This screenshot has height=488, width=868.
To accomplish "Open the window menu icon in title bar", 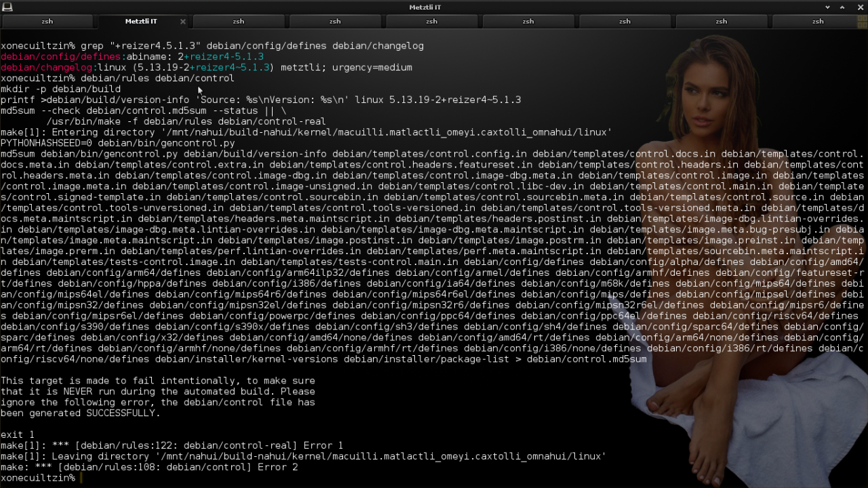I will tap(7, 7).
